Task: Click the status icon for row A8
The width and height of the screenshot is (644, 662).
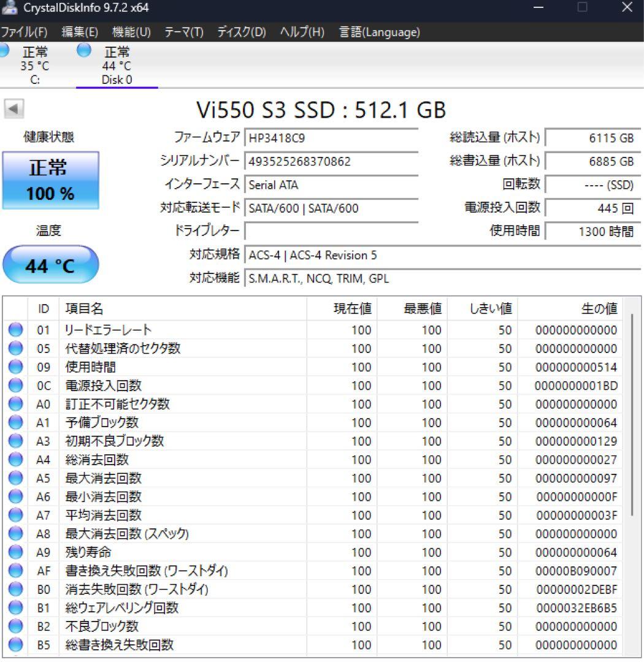Action: [x=15, y=534]
